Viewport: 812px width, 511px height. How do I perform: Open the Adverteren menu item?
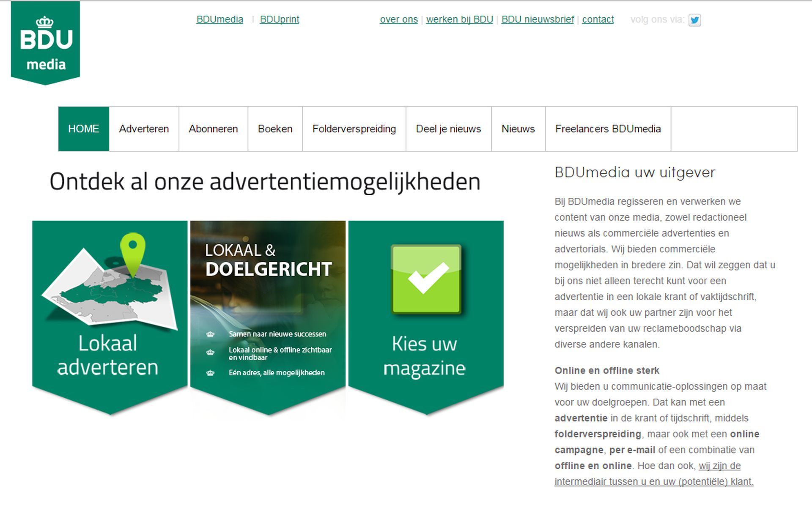tap(144, 129)
